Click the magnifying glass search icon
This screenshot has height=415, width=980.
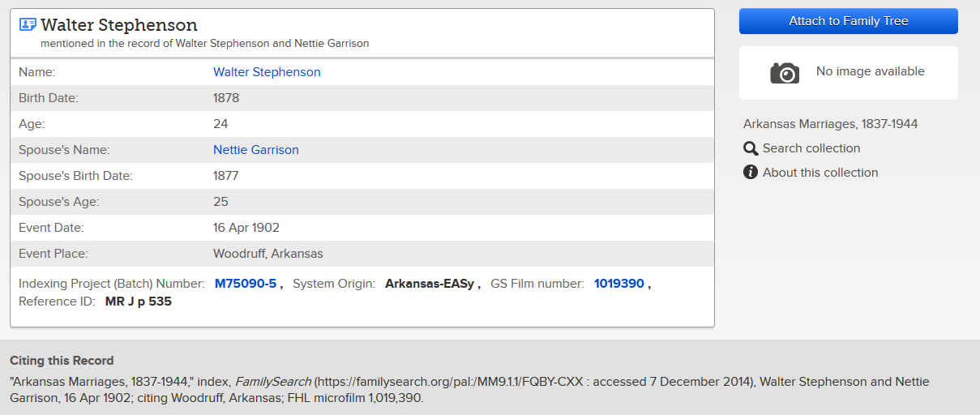click(751, 148)
